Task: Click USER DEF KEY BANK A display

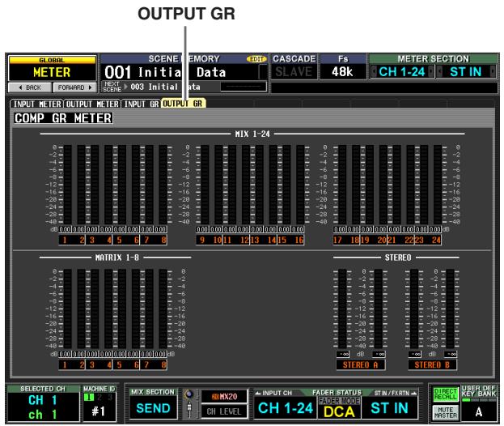Action: 479,411
